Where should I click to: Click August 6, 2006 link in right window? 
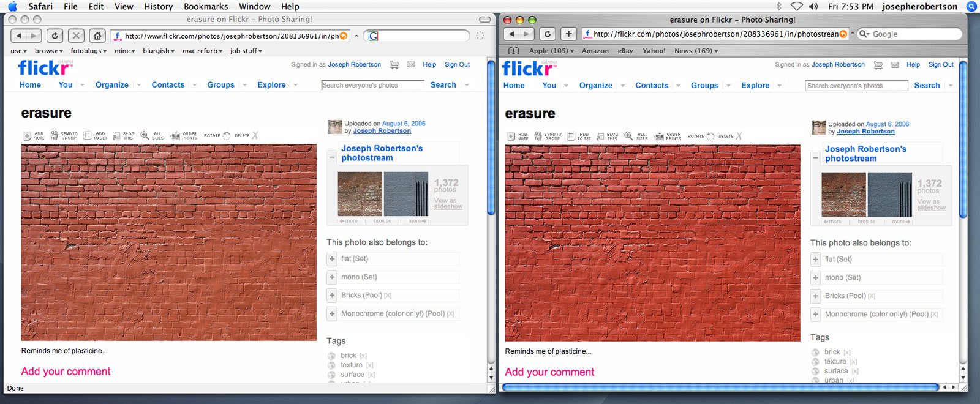[x=888, y=124]
